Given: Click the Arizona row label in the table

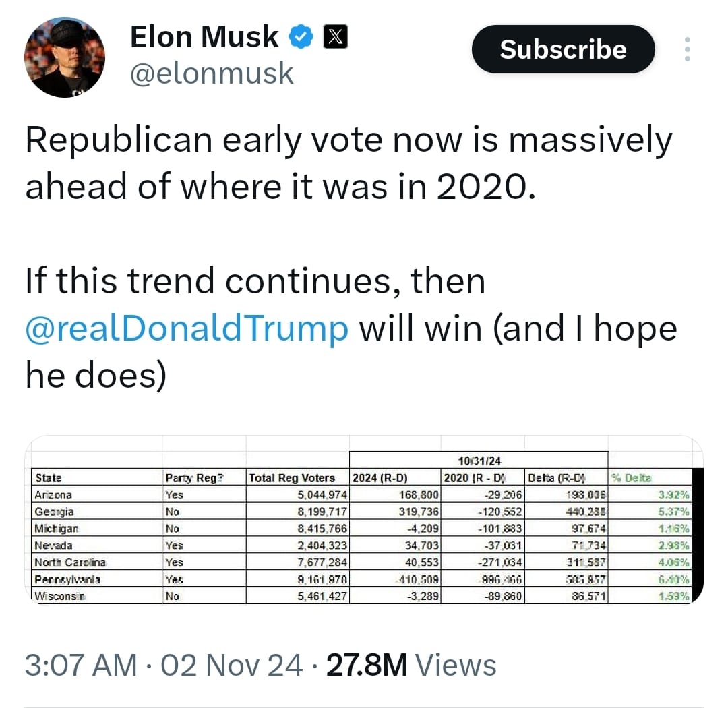Looking at the screenshot, I should coord(53,494).
